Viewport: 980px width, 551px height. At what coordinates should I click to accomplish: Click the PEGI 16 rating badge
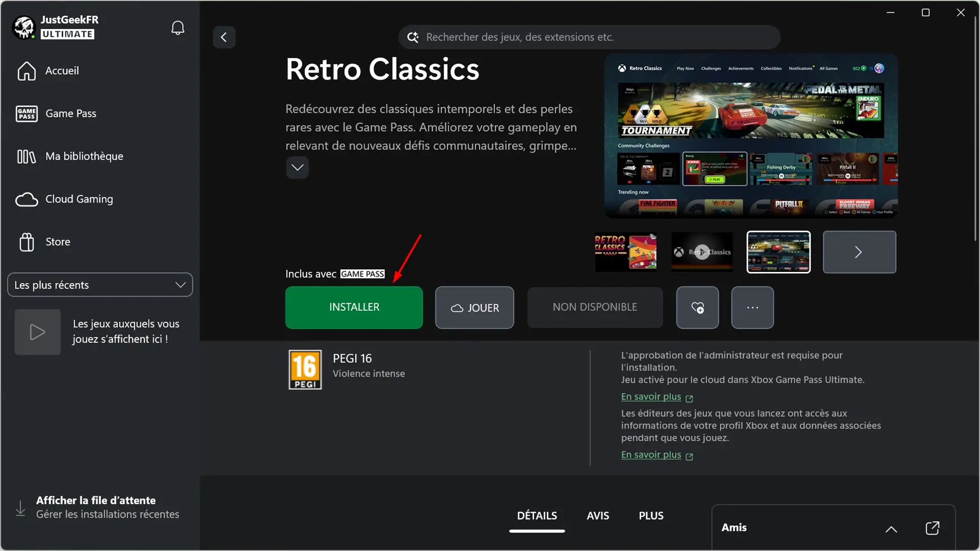[x=305, y=369]
